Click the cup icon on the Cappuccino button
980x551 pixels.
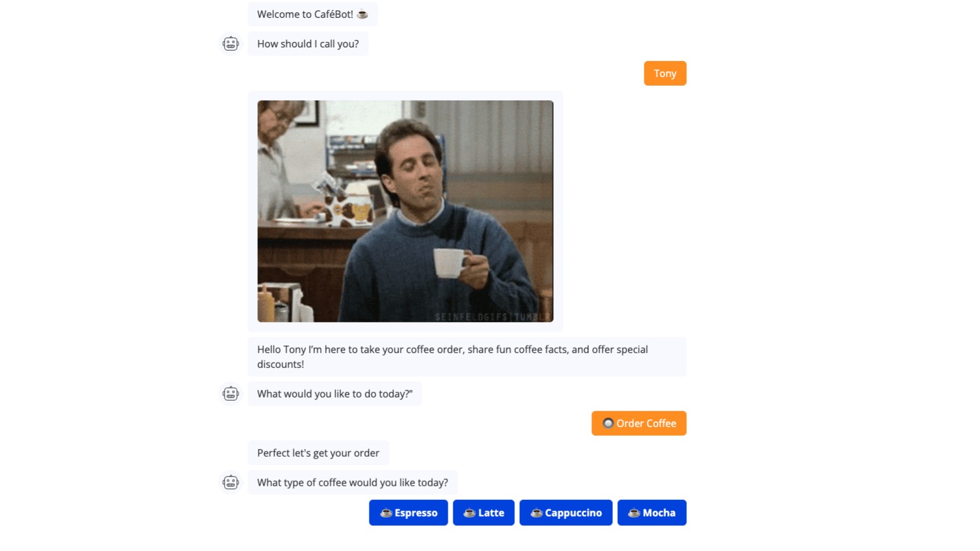pyautogui.click(x=537, y=513)
